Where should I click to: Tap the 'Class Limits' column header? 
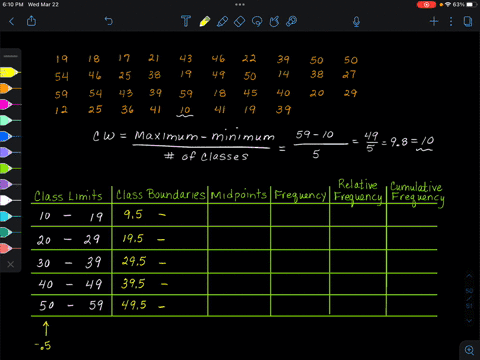tap(68, 196)
